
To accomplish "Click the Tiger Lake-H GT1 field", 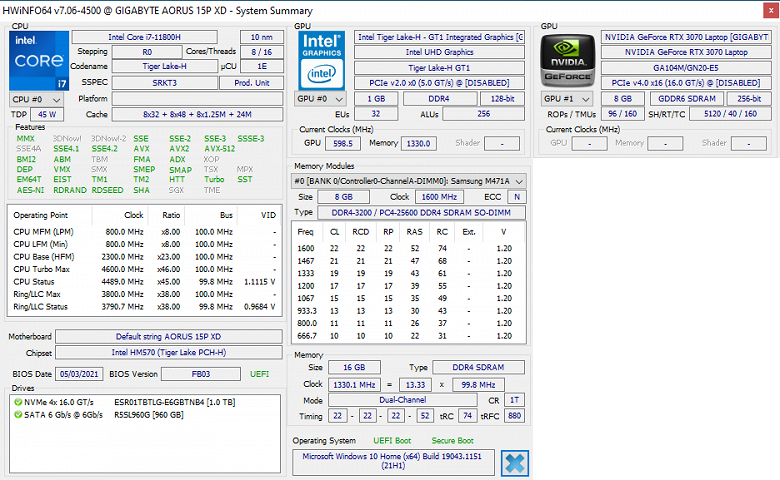I will tap(439, 68).
